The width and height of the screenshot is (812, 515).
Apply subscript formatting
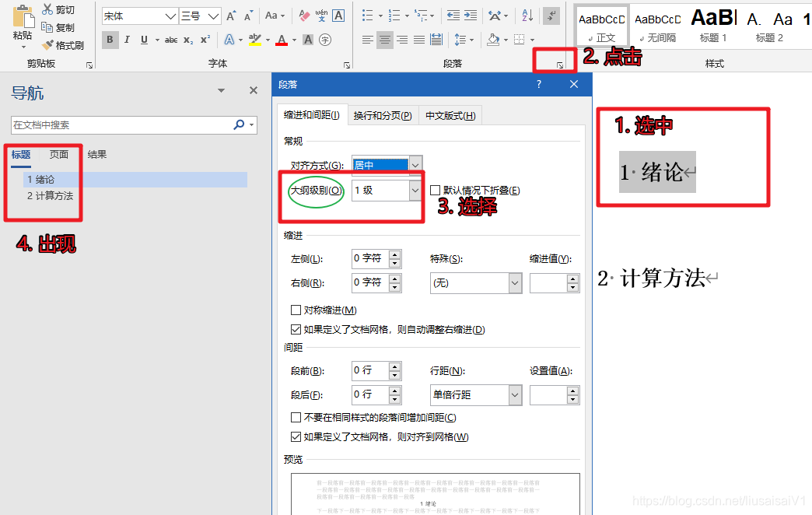pos(187,40)
